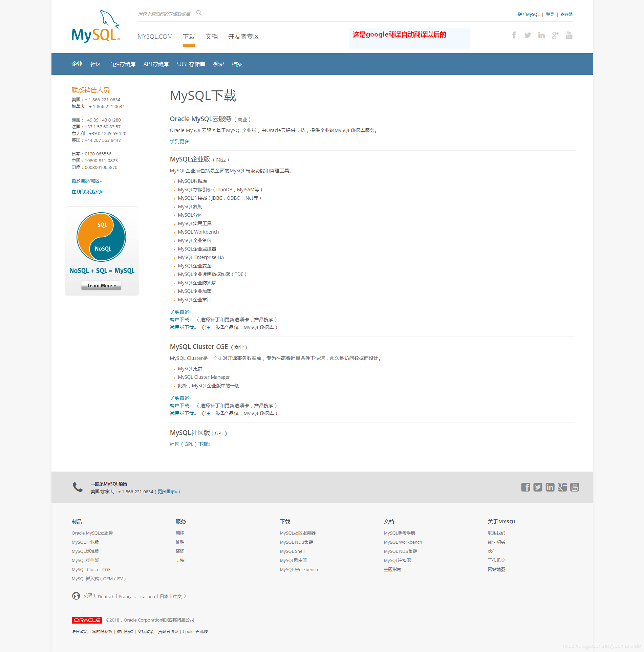Click 登录 top link
The height and width of the screenshot is (652, 644).
(x=550, y=14)
